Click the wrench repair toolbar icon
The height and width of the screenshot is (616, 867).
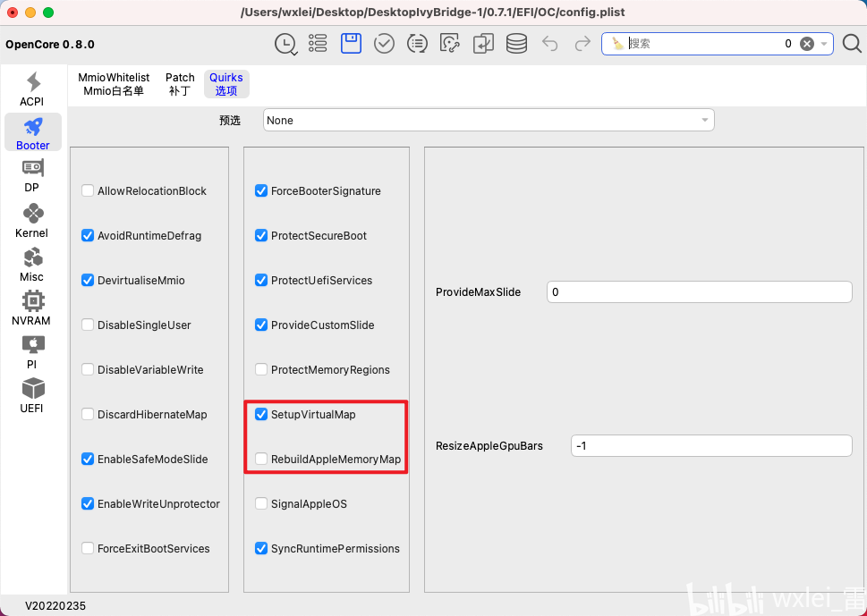coord(450,43)
